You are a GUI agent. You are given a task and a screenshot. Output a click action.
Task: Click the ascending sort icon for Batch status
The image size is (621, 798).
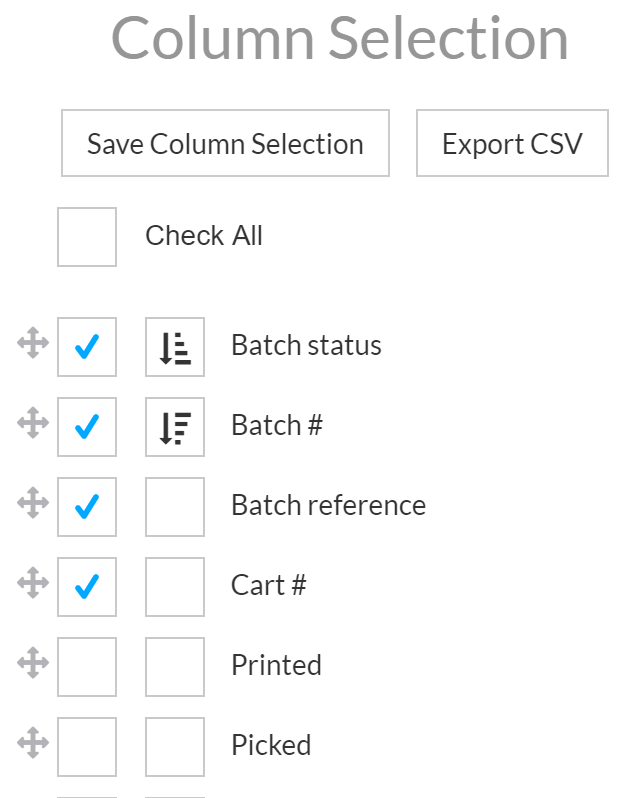(175, 347)
